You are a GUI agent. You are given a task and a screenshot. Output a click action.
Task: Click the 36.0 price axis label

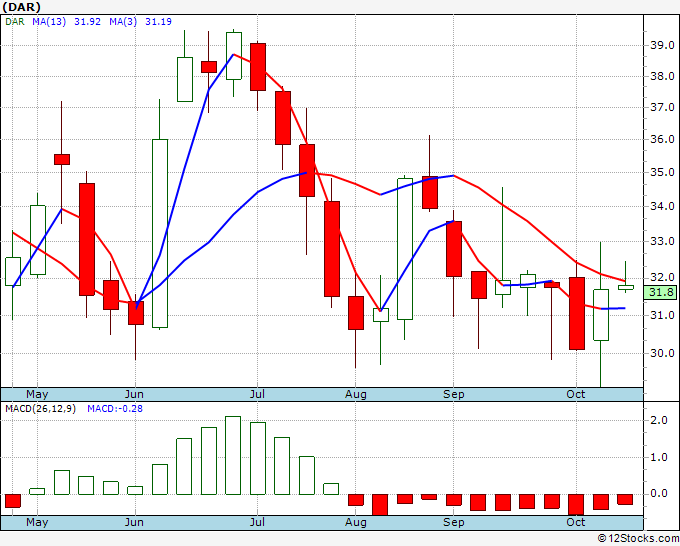pyautogui.click(x=662, y=139)
